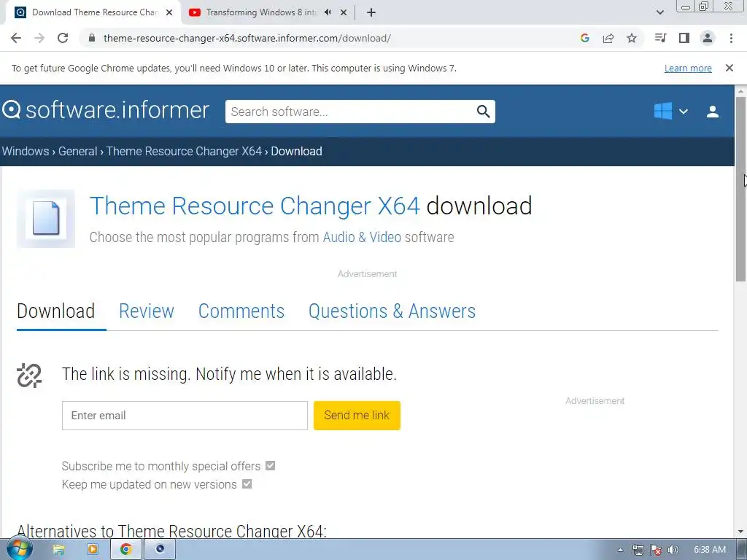Go back to the previous page
Viewport: 747px width, 560px height.
[x=16, y=38]
